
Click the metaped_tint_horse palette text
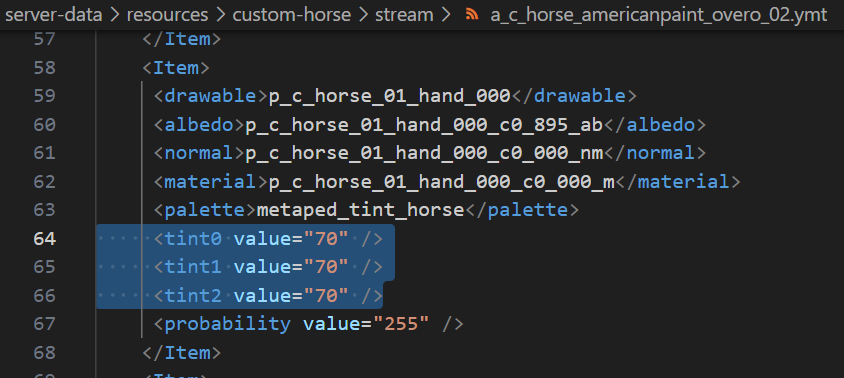(x=360, y=210)
